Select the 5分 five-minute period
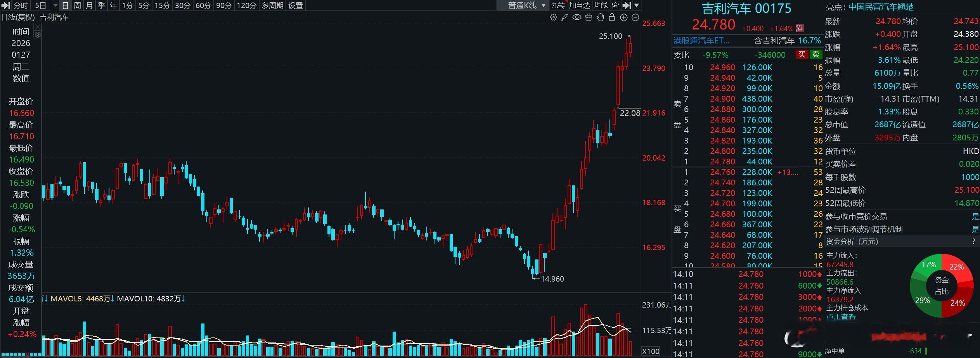 pos(144,5)
